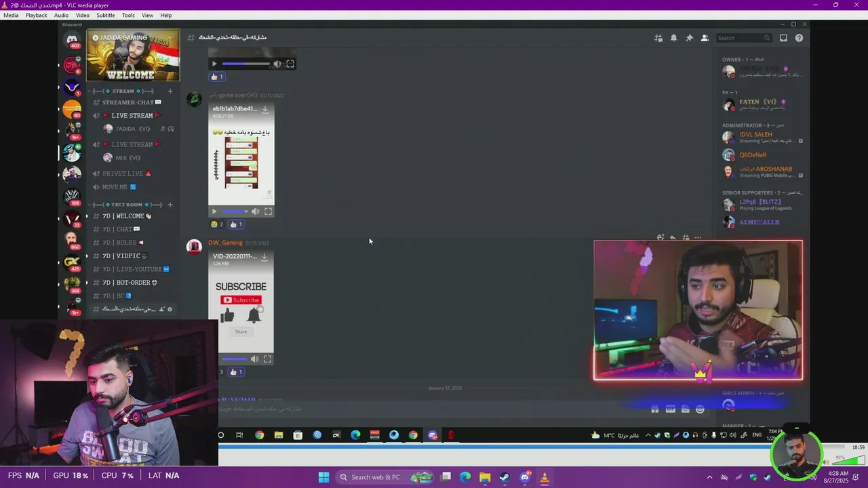The height and width of the screenshot is (488, 868).
Task: Open Discord home direct messages icon
Action: pos(72,39)
